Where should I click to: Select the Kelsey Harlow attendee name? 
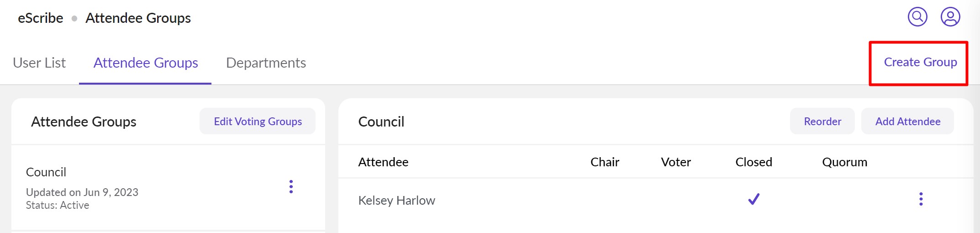click(396, 201)
